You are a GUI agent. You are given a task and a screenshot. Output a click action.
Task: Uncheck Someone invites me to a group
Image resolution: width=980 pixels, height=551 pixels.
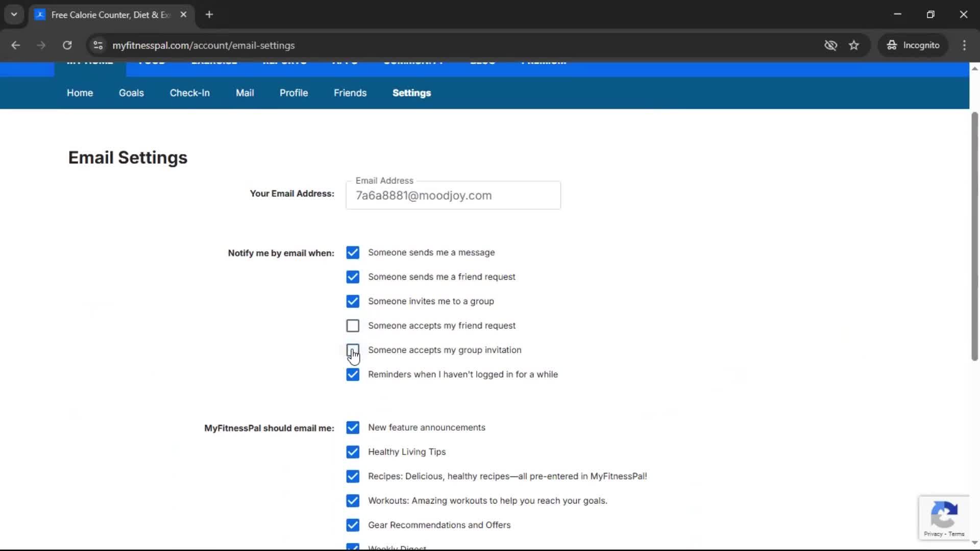coord(353,302)
